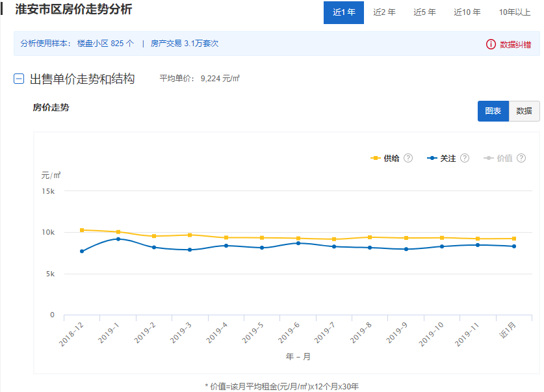Click 供给 data point at 近1月

tap(513, 239)
